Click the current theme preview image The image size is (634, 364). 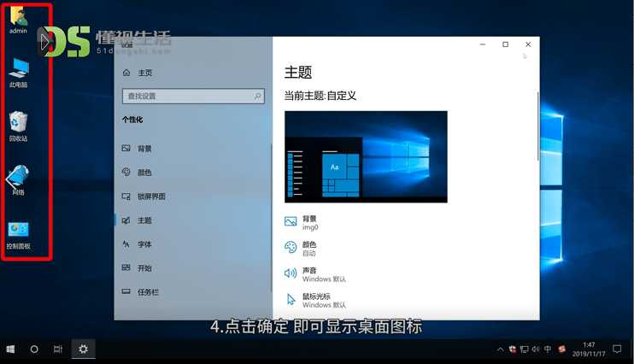click(x=366, y=157)
